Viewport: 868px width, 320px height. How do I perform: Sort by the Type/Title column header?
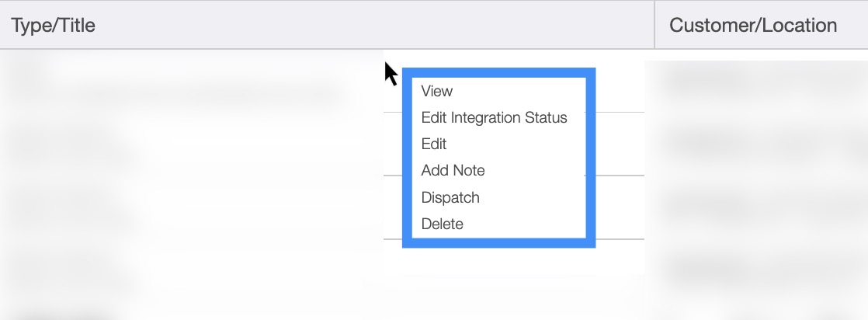53,26
